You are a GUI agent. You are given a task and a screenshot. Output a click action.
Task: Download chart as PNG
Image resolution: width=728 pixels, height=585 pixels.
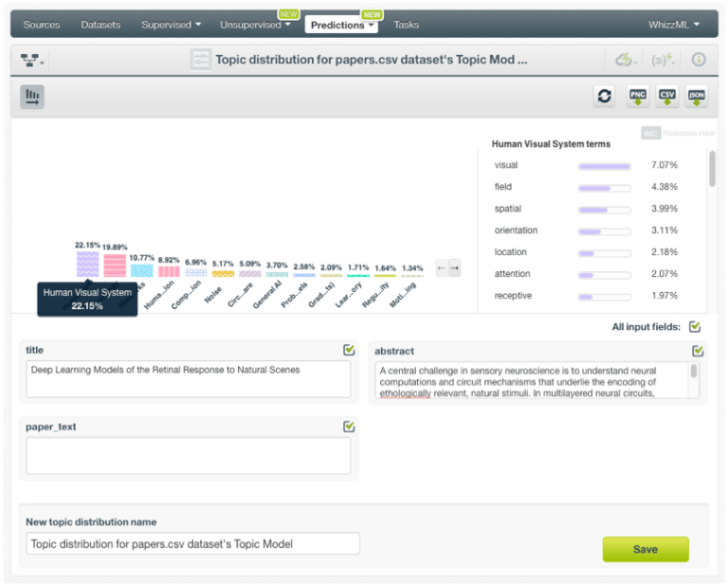pyautogui.click(x=637, y=96)
